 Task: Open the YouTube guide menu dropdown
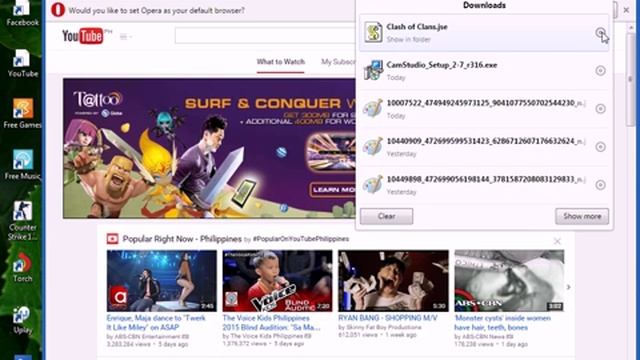125,37
